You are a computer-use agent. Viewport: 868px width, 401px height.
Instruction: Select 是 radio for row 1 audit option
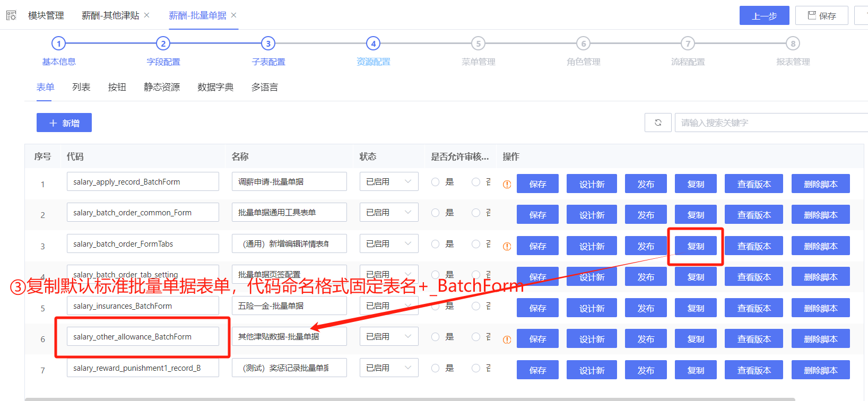click(436, 182)
